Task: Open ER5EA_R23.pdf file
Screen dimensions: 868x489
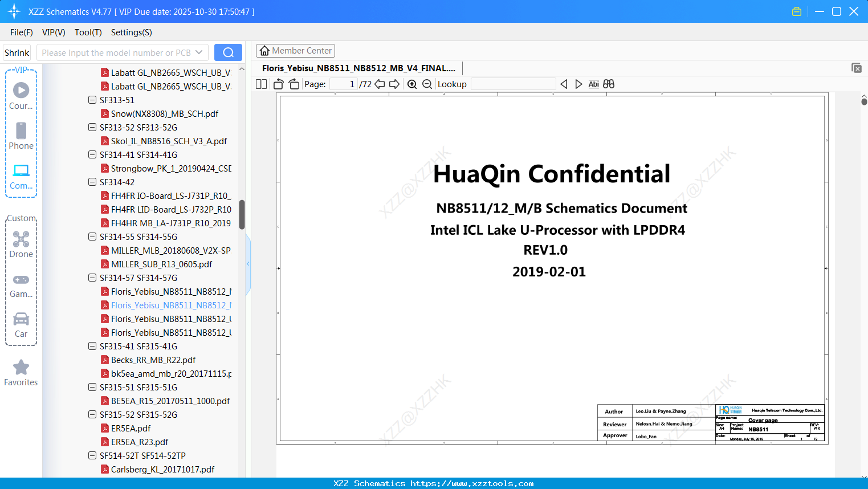Action: coord(140,442)
